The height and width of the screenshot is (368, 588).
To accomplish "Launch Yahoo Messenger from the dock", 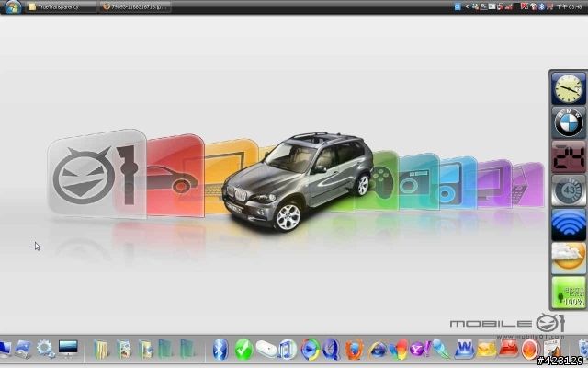I will coord(420,350).
